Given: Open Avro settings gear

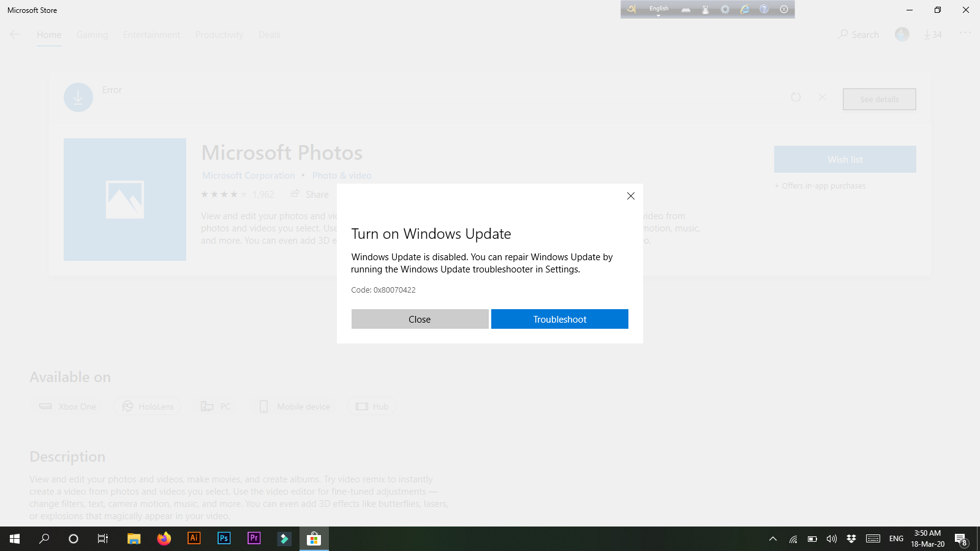Looking at the screenshot, I should coord(725,9).
